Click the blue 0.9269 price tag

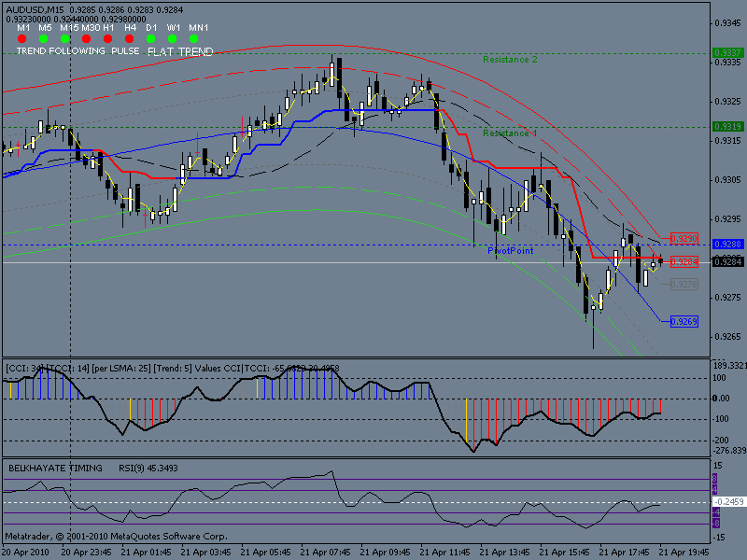click(684, 321)
